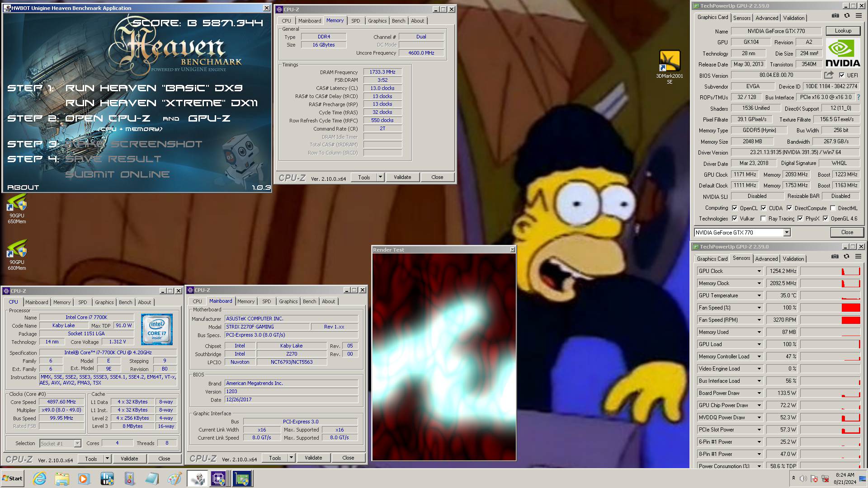Open the Tools dropdown arrow in the CPU-Z Memory window

coord(380,177)
